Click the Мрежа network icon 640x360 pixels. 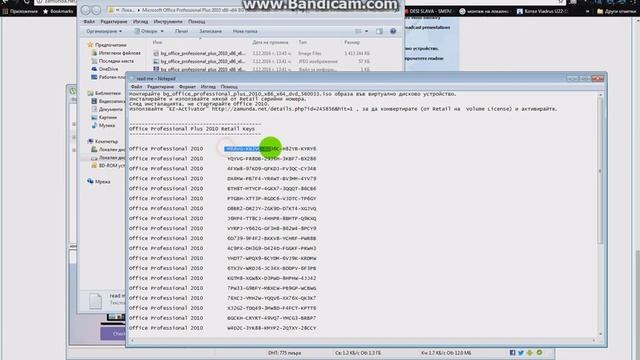tap(90, 181)
